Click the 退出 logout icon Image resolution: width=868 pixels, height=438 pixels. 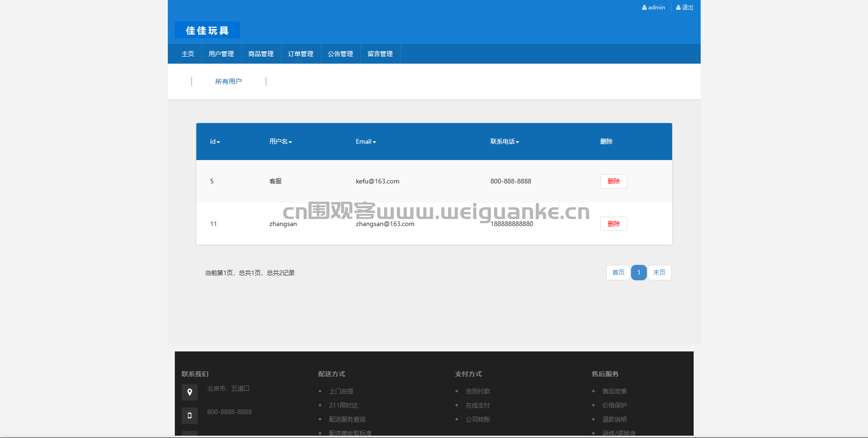pos(678,7)
